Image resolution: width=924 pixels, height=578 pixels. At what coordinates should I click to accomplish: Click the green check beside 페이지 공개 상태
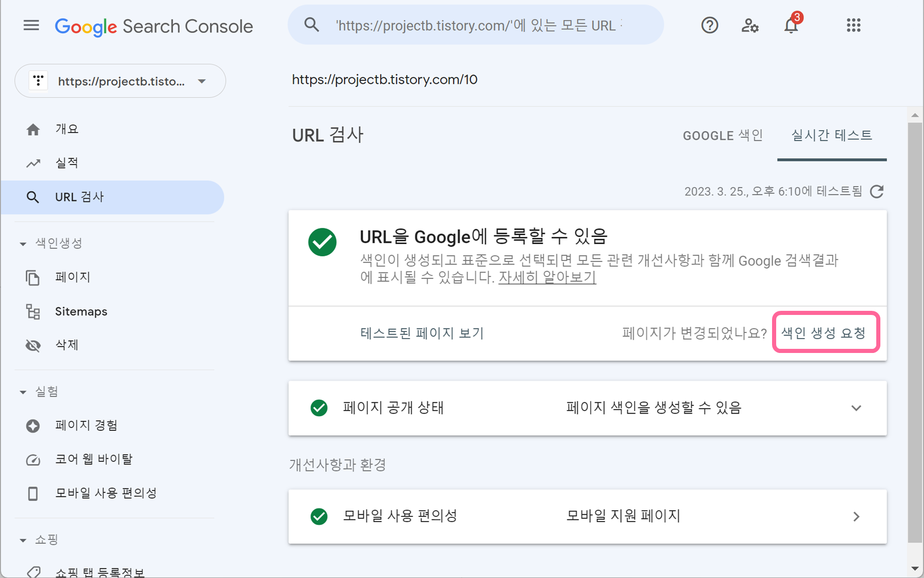319,408
